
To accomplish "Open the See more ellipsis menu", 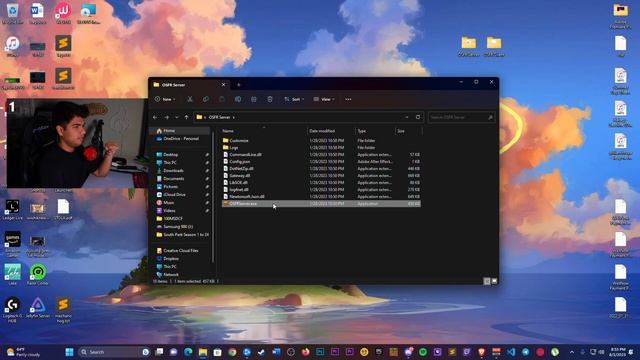I will (x=348, y=99).
